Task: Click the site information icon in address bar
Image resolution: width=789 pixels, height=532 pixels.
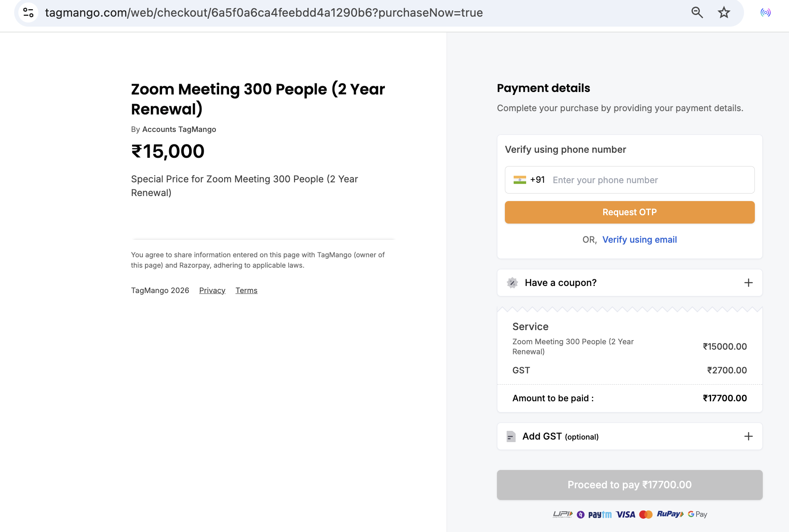Action: coord(28,12)
